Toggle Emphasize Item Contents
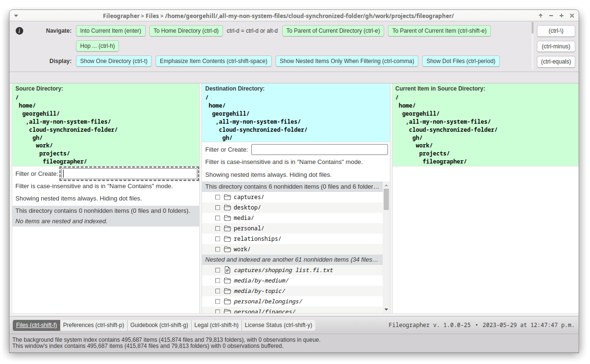 point(213,61)
